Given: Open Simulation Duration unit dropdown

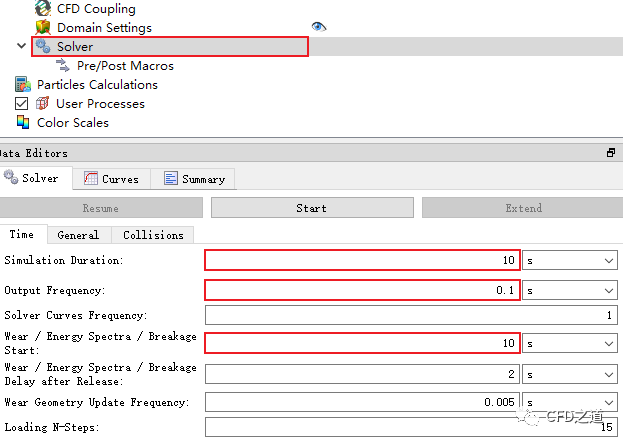Looking at the screenshot, I should click(x=570, y=261).
